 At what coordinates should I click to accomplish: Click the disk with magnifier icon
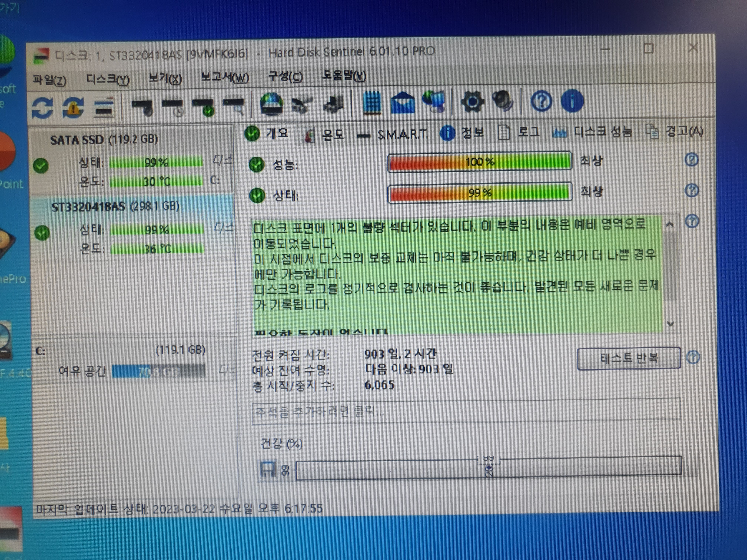tap(234, 106)
